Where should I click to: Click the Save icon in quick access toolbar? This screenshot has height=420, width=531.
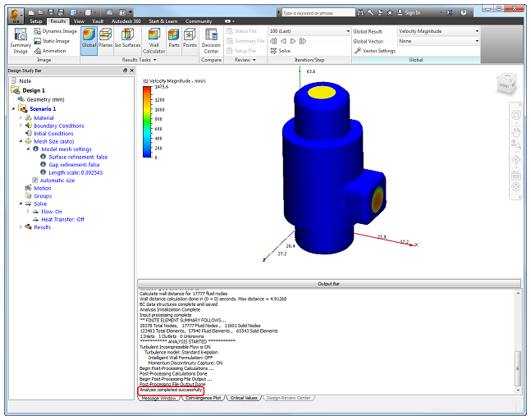coord(51,12)
